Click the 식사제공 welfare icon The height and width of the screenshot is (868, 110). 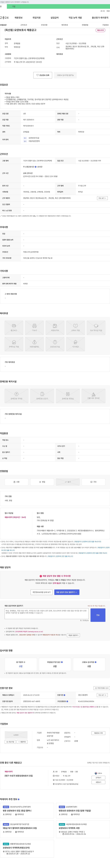coord(75,344)
